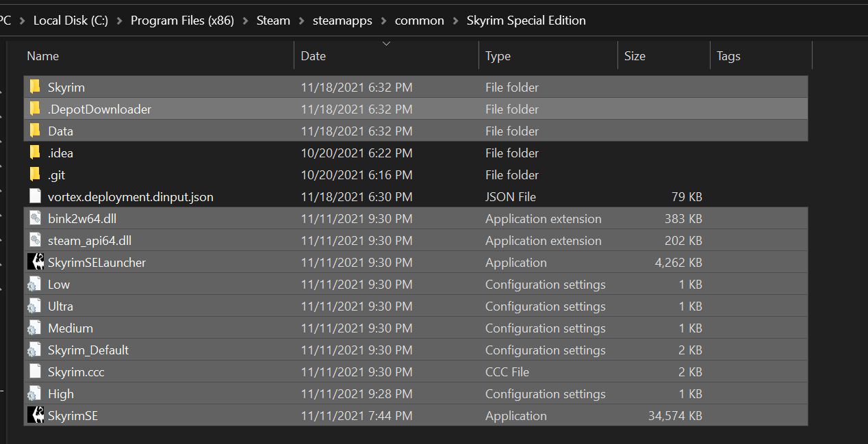
Task: Sort files by the Name column
Action: (x=159, y=56)
